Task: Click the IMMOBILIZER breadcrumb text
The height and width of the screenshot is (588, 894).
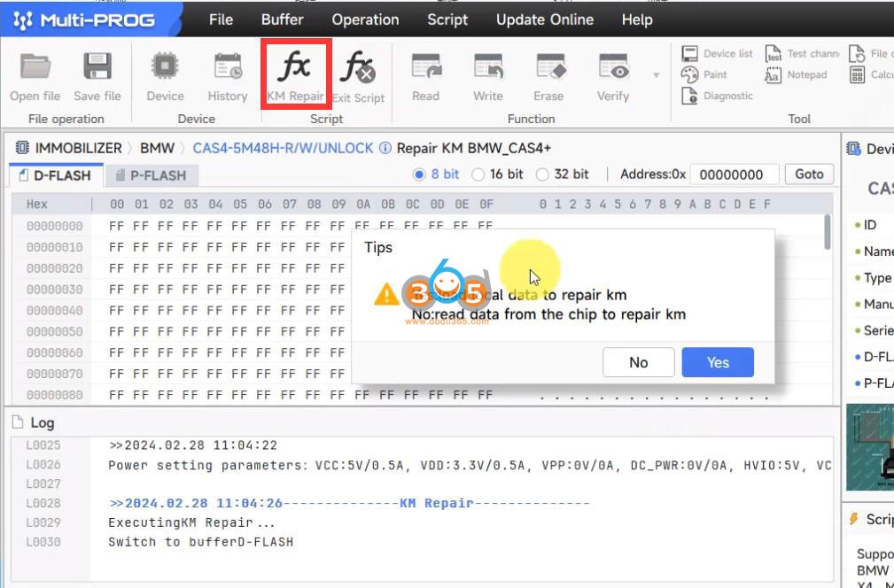Action: click(x=79, y=148)
